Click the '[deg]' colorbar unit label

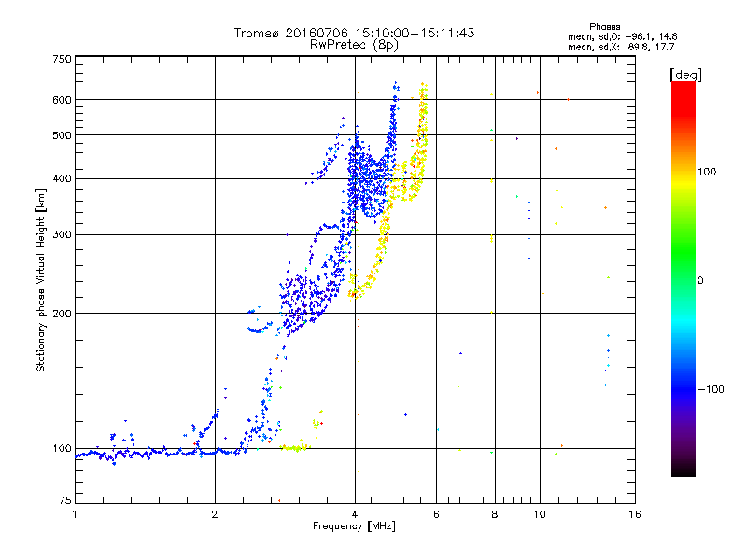click(x=685, y=75)
